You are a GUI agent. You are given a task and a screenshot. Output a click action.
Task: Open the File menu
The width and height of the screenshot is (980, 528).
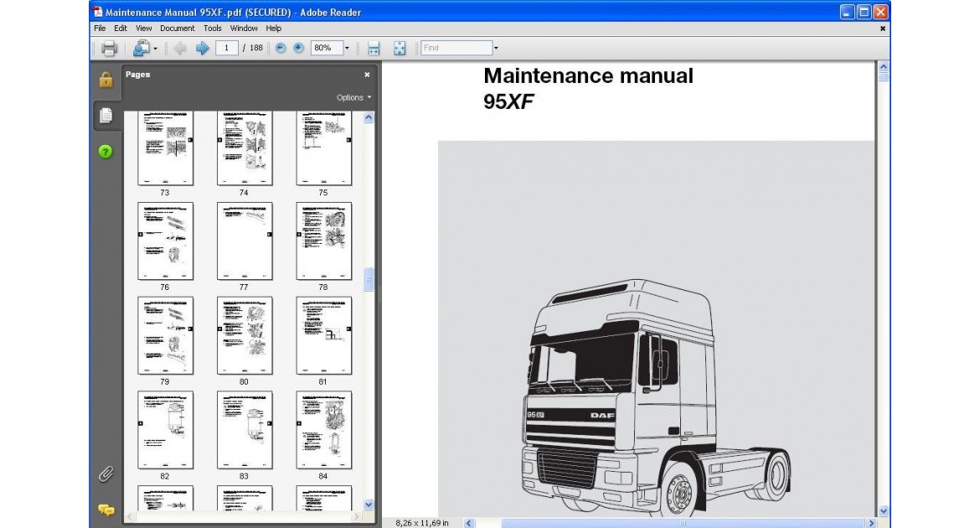point(100,28)
